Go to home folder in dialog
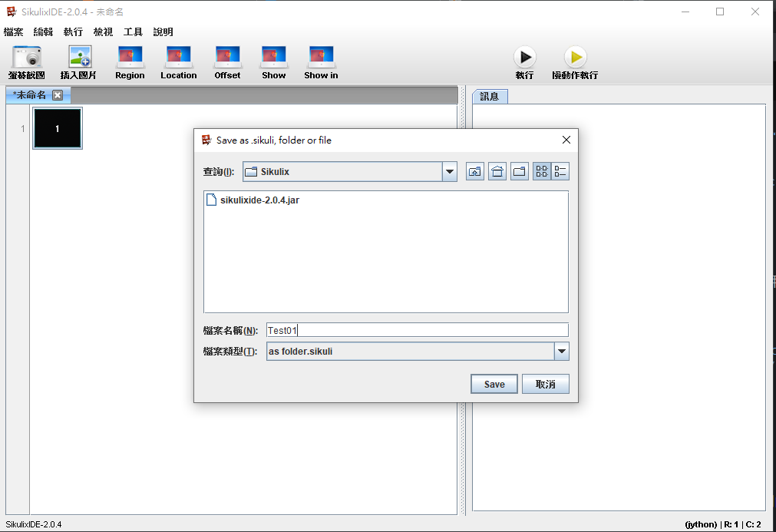Screen dimensions: 776x532 click(497, 171)
